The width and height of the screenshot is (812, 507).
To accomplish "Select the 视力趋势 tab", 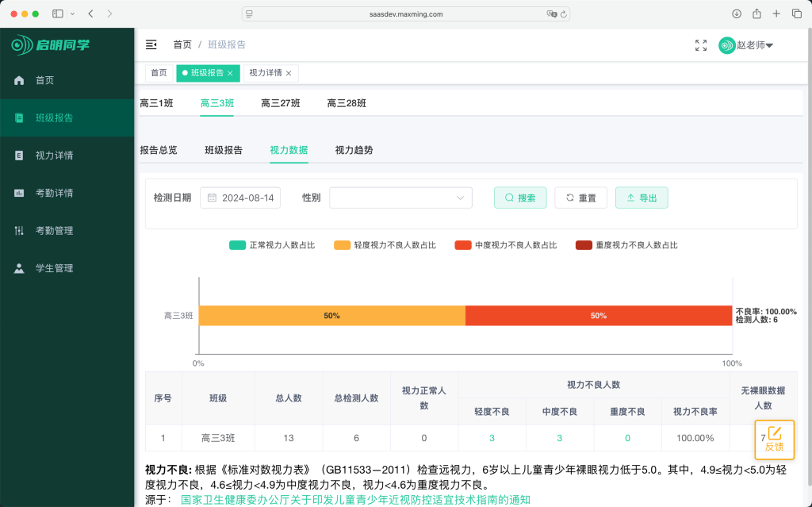I will pos(354,150).
